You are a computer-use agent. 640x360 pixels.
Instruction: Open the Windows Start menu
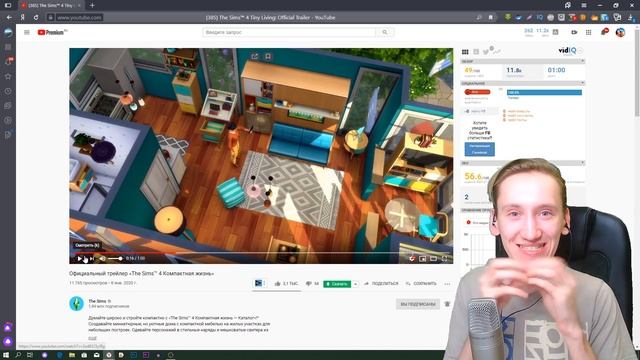pos(6,355)
